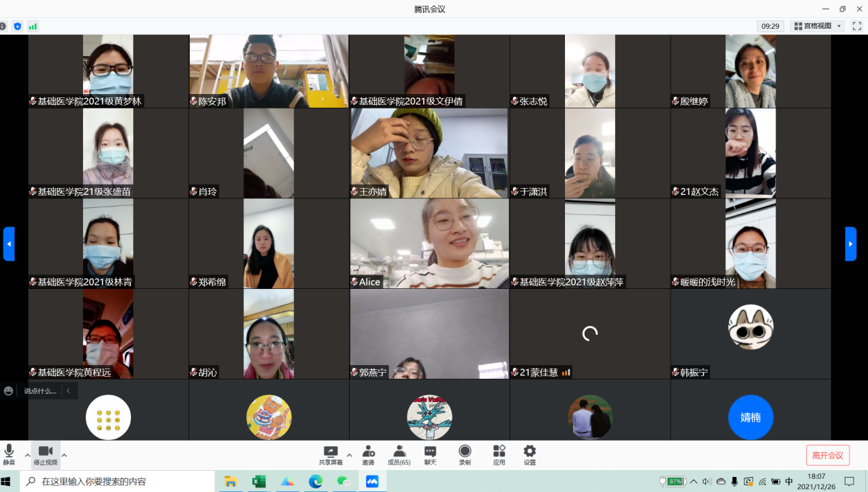Select Alice's video tile
868x492 pixels.
pos(429,244)
